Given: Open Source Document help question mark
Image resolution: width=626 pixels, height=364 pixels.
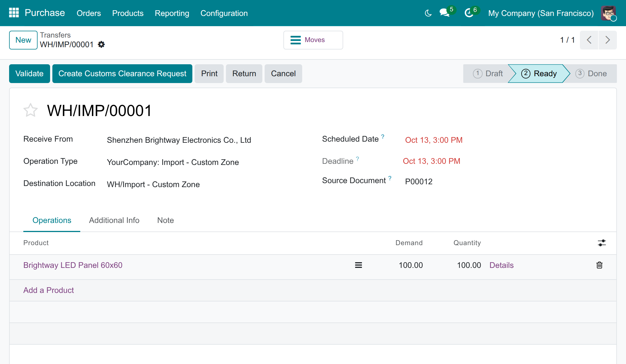Looking at the screenshot, I should [390, 178].
